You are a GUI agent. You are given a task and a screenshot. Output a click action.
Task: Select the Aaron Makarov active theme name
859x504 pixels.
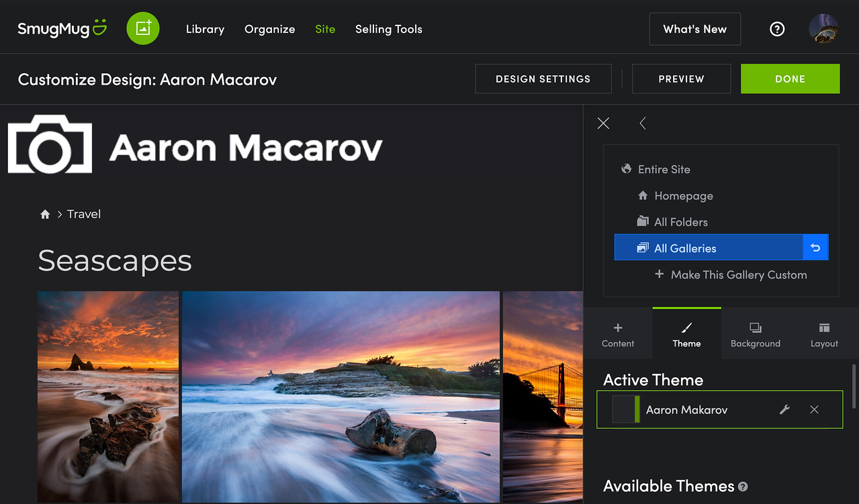click(686, 409)
